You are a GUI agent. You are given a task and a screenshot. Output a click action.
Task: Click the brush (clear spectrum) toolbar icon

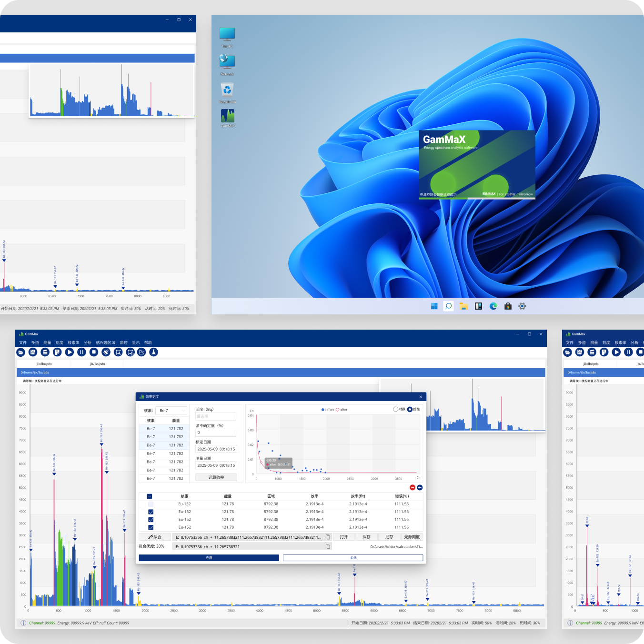pyautogui.click(x=106, y=352)
